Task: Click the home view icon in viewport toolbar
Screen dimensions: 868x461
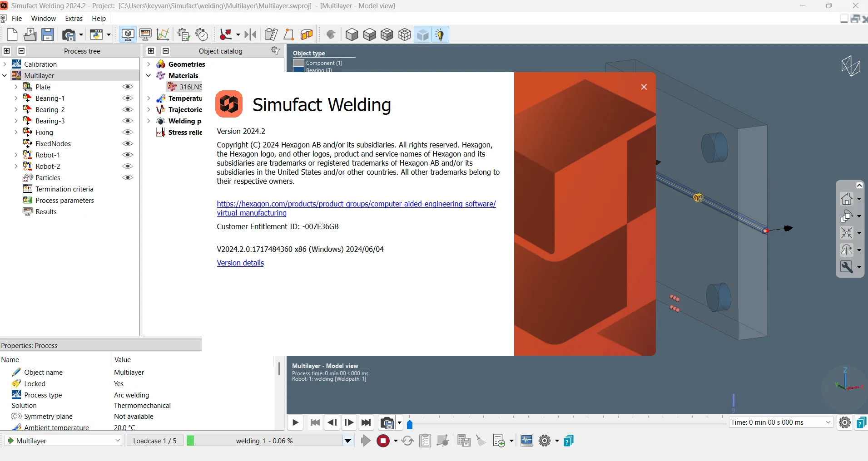Action: pyautogui.click(x=847, y=199)
